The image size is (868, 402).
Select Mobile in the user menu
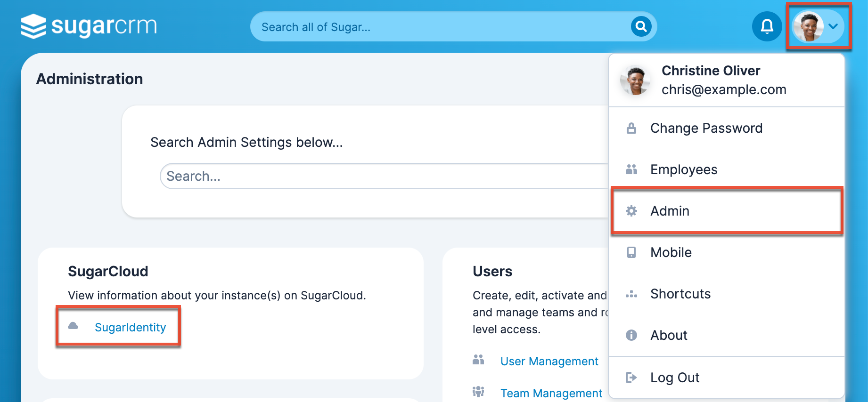coord(727,252)
